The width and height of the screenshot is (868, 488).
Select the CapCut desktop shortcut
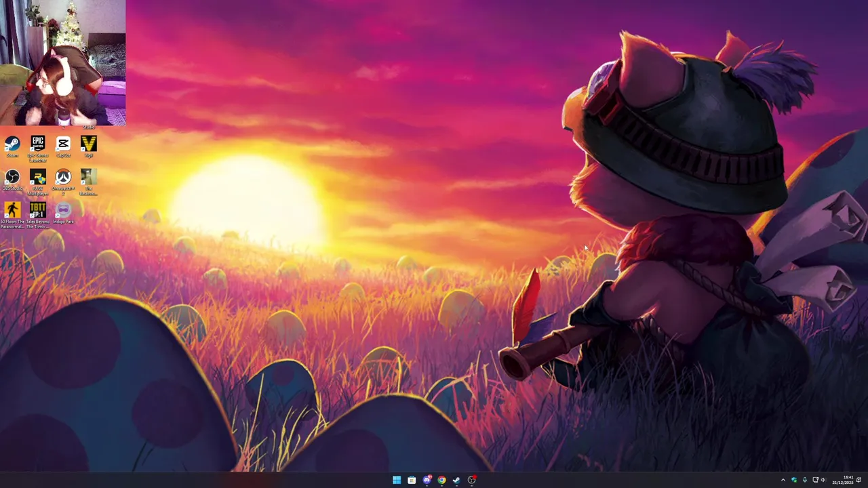click(63, 146)
